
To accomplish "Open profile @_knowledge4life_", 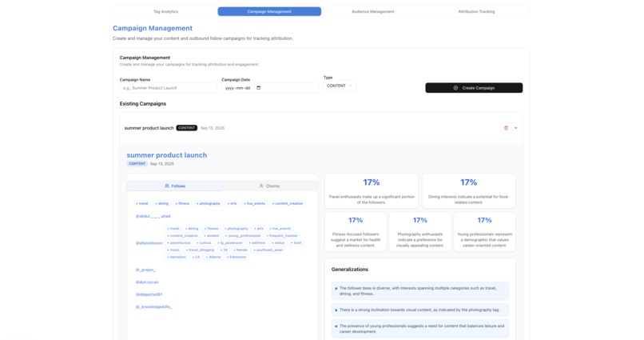I will tap(153, 306).
